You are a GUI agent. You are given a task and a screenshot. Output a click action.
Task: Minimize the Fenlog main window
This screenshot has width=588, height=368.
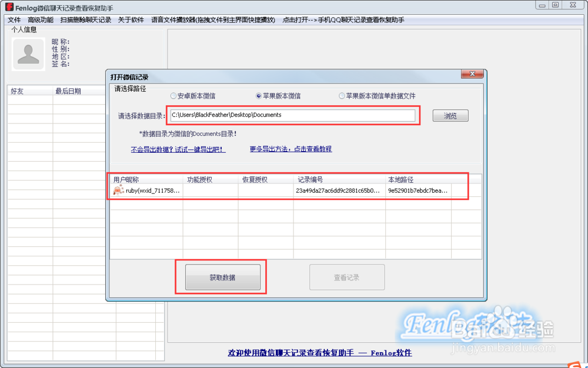click(x=542, y=5)
